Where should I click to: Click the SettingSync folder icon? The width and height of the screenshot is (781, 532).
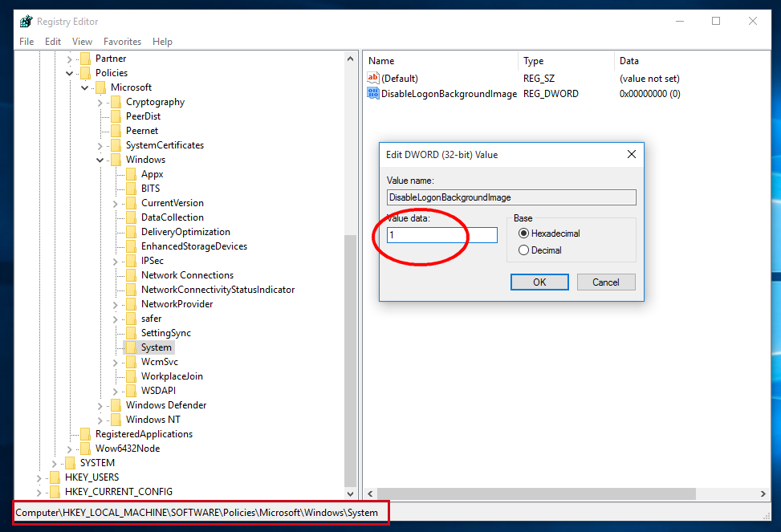[x=131, y=333]
